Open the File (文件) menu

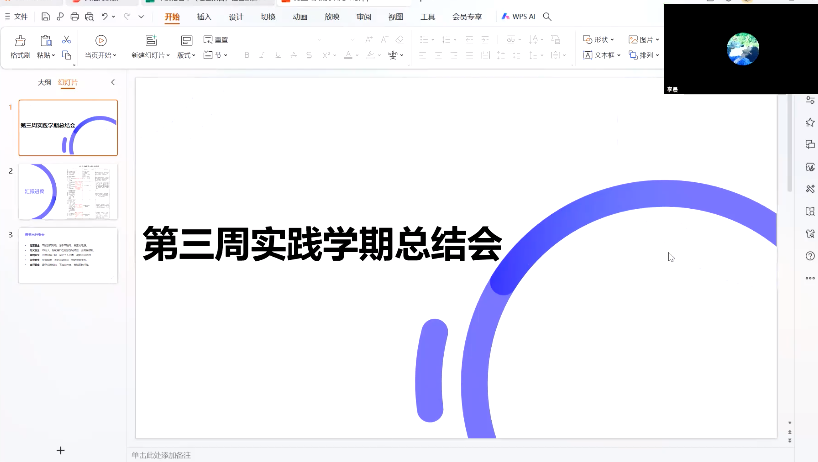(x=16, y=17)
